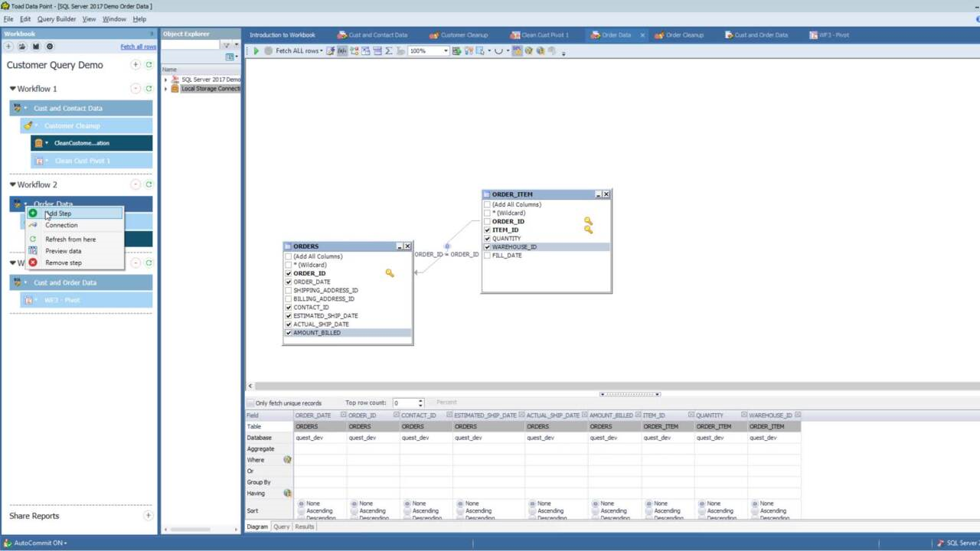Image resolution: width=980 pixels, height=551 pixels.
Task: Click the key icon on the ORDERS table header
Action: (389, 272)
